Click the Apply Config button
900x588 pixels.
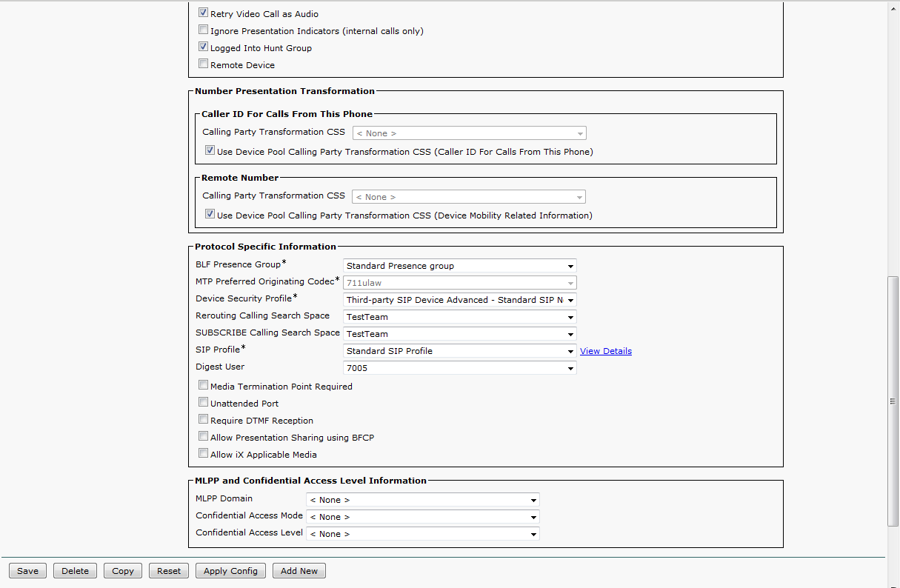click(230, 571)
